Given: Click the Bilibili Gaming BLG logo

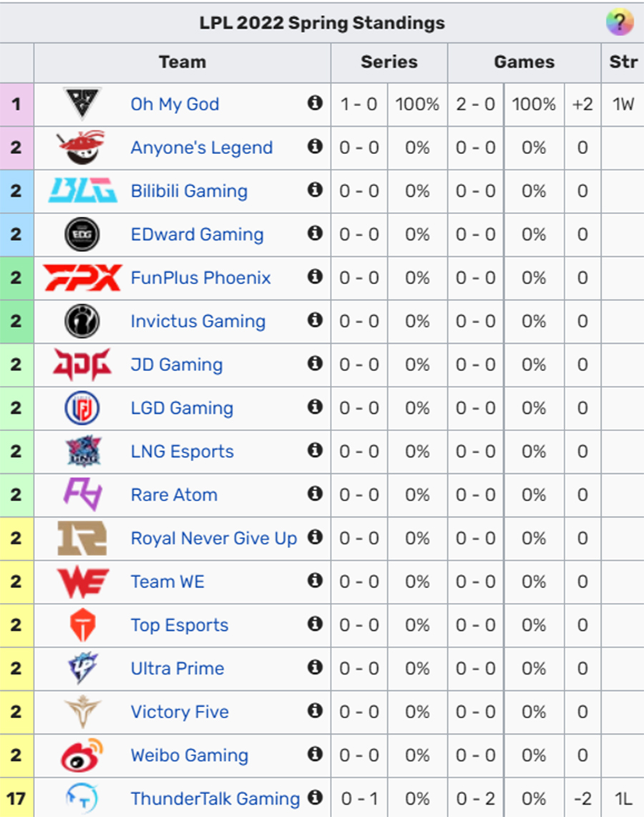Looking at the screenshot, I should click(82, 190).
